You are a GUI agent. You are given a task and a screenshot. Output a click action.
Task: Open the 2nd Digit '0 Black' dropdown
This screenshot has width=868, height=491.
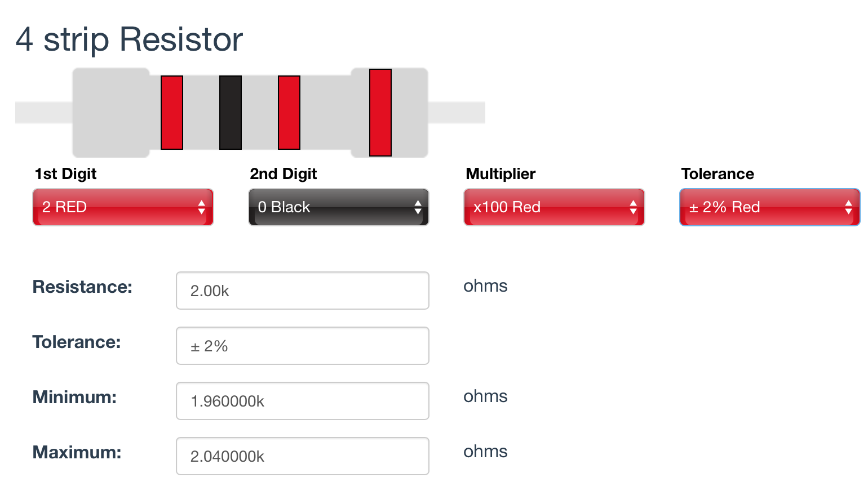pyautogui.click(x=339, y=207)
